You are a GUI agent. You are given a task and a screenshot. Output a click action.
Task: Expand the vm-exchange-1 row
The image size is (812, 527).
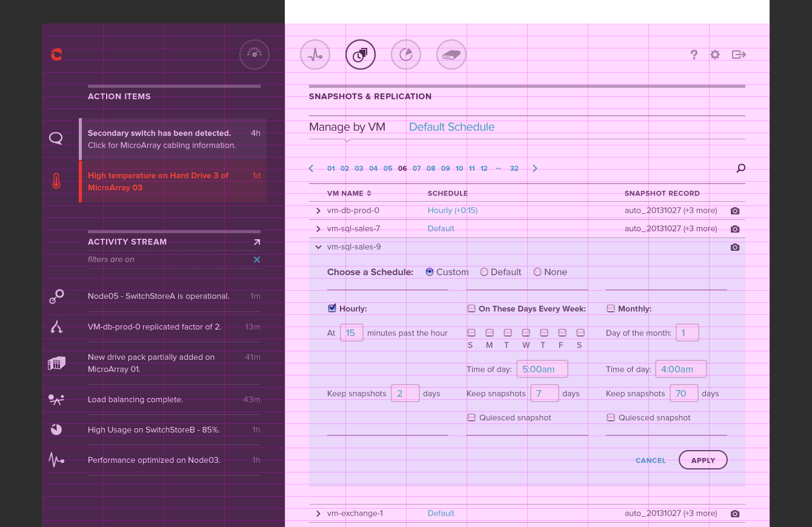[x=318, y=514]
